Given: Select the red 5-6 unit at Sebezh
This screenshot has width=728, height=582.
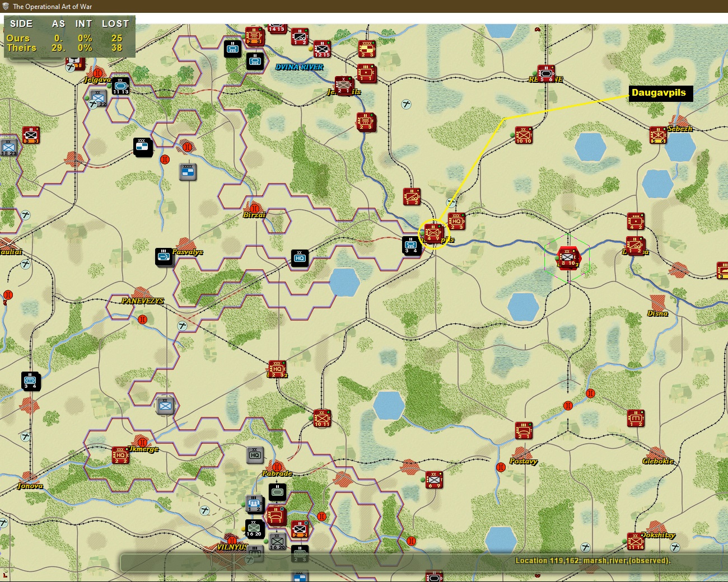Looking at the screenshot, I should [x=658, y=135].
